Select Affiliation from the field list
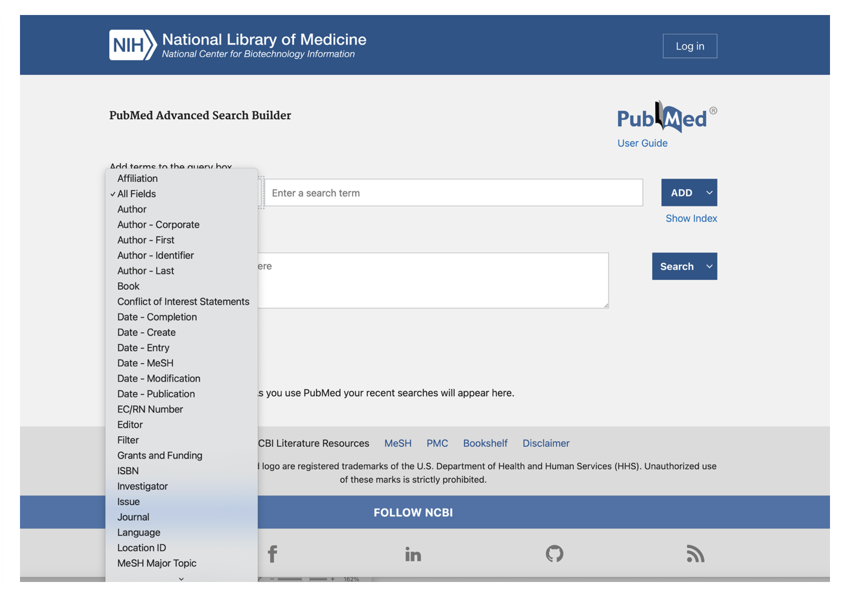868x605 pixels. (x=137, y=178)
